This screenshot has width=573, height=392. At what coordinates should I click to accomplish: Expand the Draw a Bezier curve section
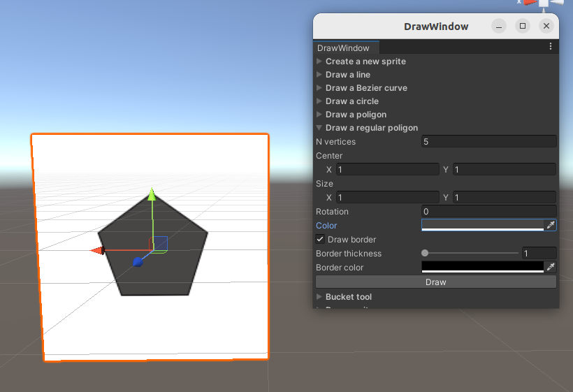(319, 87)
